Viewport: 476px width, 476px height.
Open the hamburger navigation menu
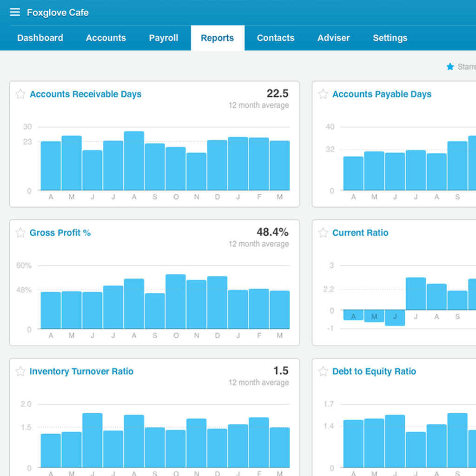(x=15, y=13)
